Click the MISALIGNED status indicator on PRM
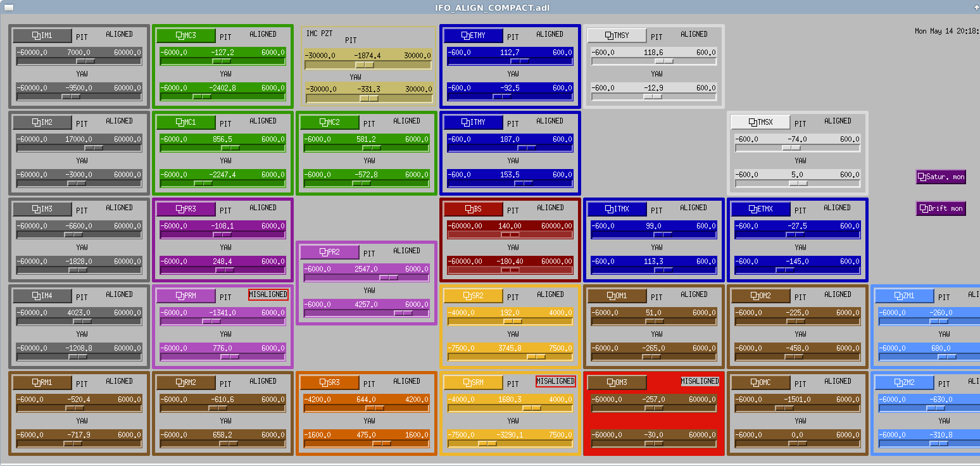 click(268, 295)
